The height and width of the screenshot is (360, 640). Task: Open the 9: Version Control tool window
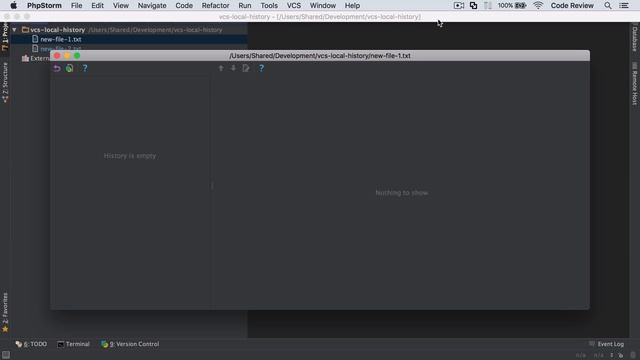(130, 344)
